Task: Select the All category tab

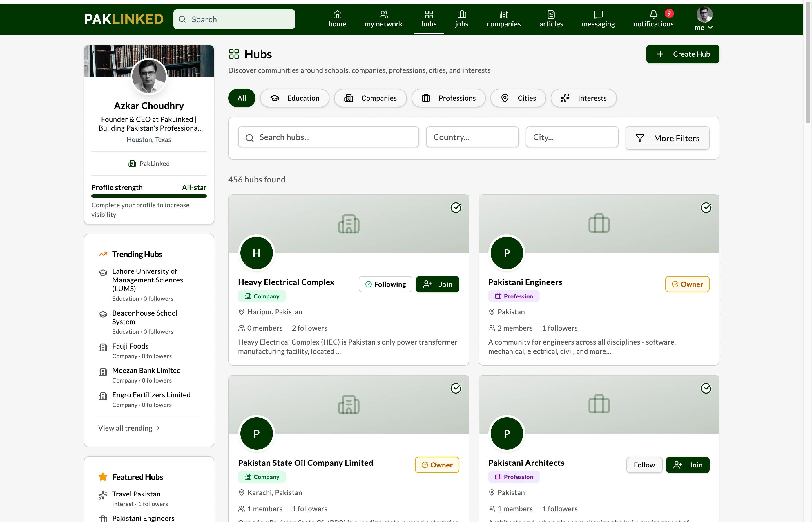Action: 241,98
